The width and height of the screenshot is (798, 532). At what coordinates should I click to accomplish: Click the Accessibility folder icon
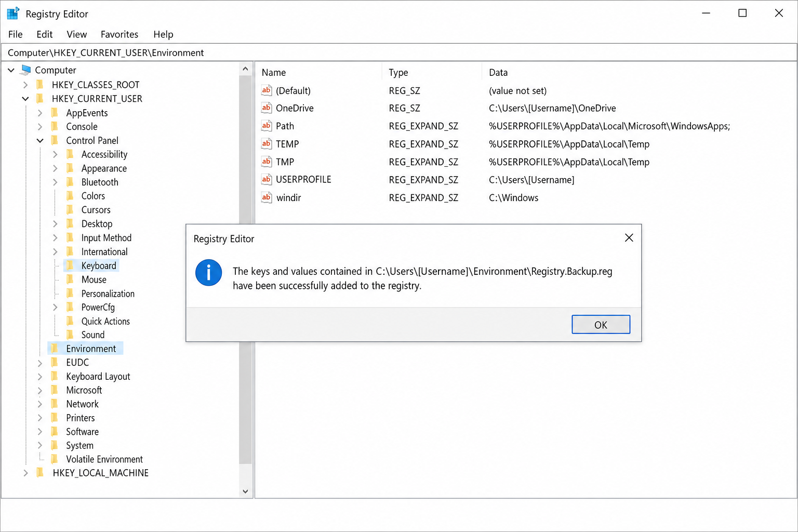[70, 154]
